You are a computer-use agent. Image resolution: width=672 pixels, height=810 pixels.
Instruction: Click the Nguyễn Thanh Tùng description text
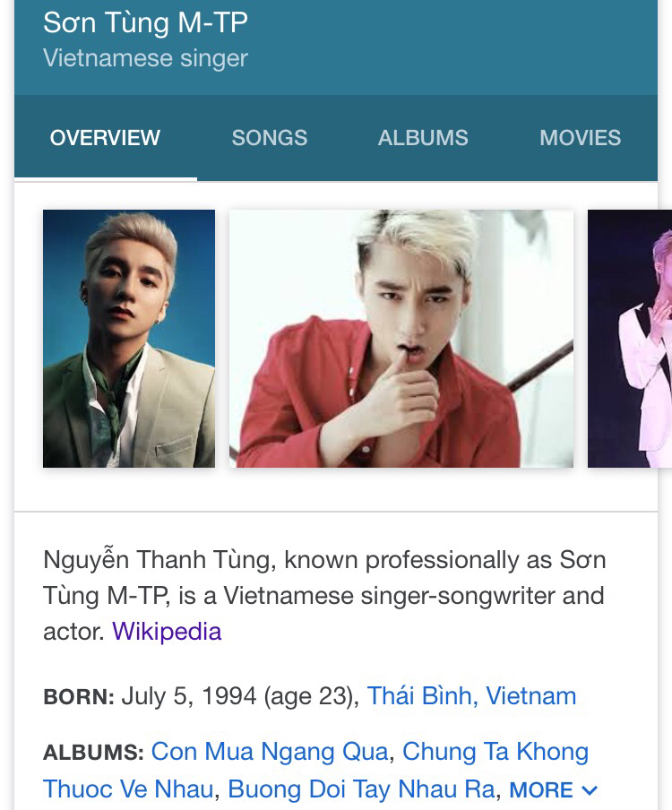tap(324, 578)
